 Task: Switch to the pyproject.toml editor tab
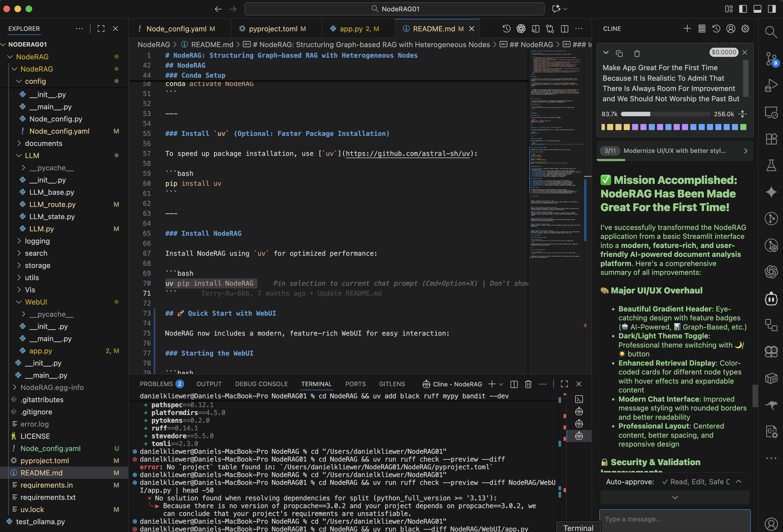273,29
